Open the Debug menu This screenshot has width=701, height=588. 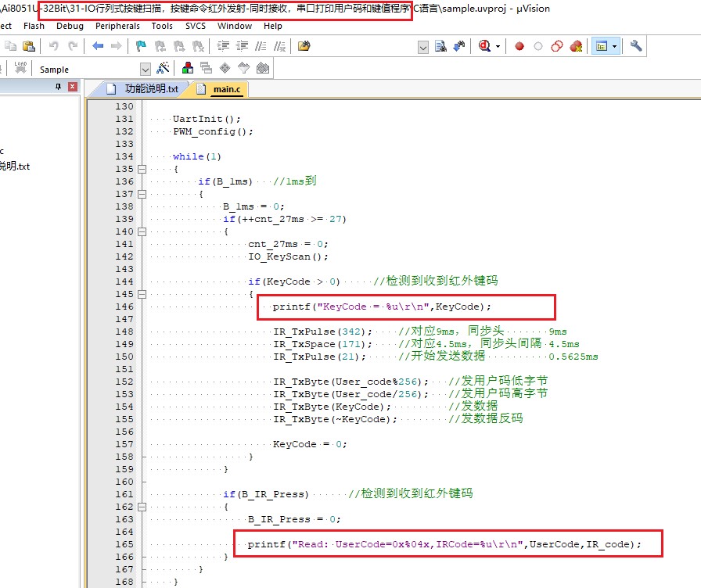coord(70,26)
